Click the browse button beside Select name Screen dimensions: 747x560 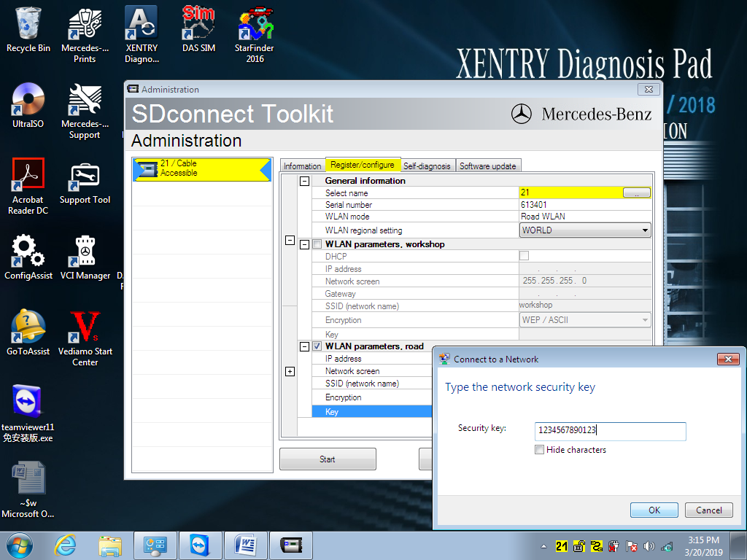click(x=636, y=192)
